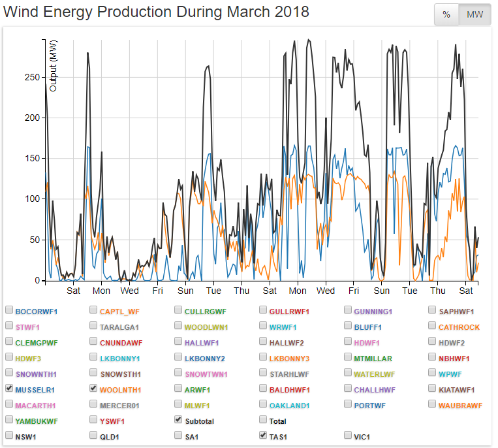Enable the CATHROCK wind farm checkbox
This screenshot has width=498, height=448.
433,326
